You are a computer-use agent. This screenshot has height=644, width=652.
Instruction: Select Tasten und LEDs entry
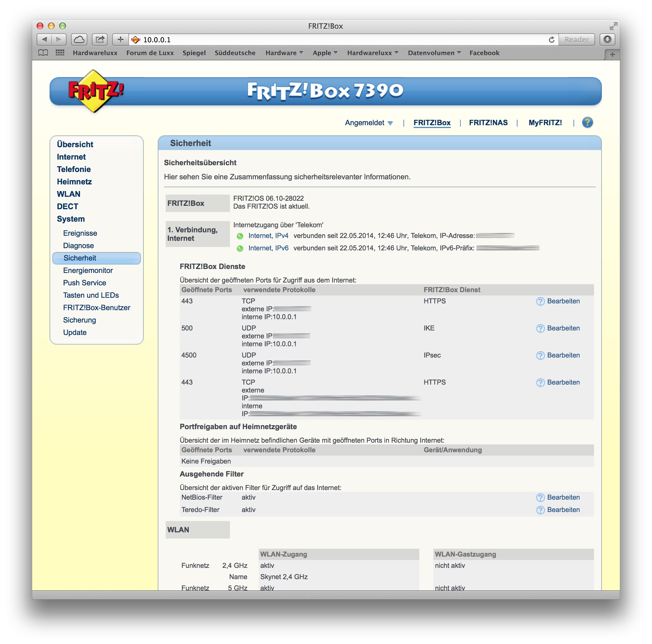tap(91, 295)
